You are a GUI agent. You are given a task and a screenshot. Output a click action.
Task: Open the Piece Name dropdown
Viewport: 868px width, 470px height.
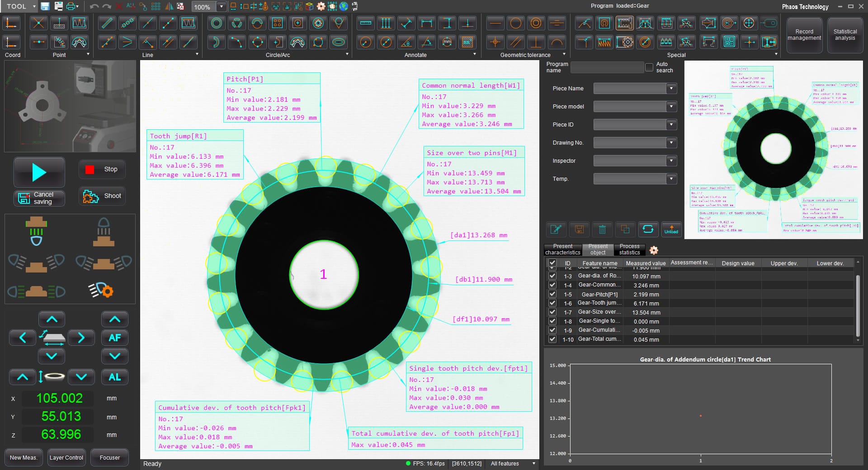(671, 89)
